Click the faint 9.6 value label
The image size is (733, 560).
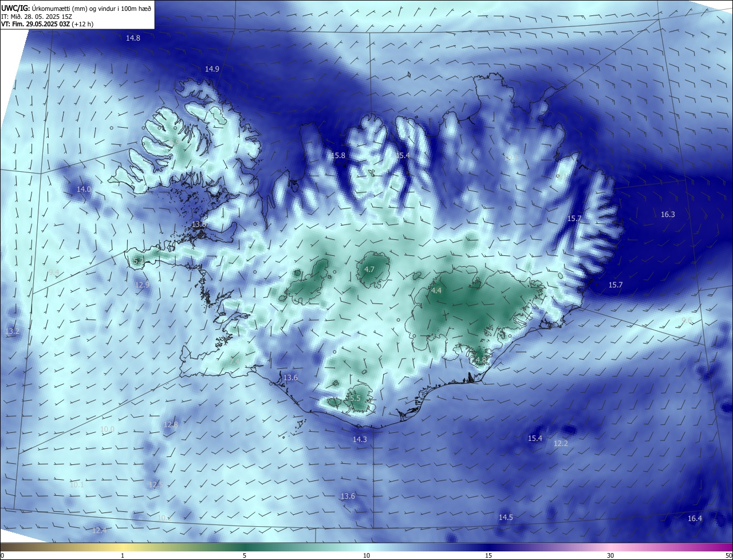(x=687, y=320)
